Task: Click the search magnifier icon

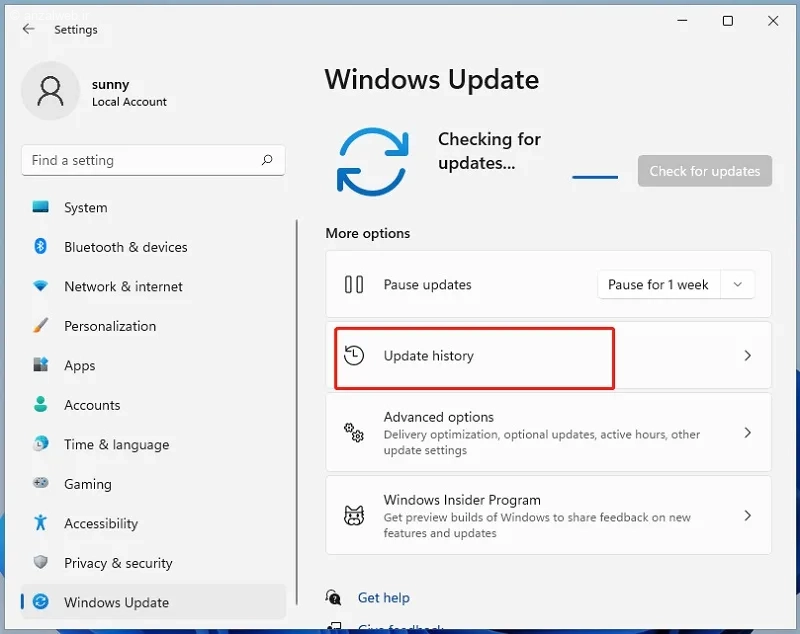Action: [x=267, y=160]
